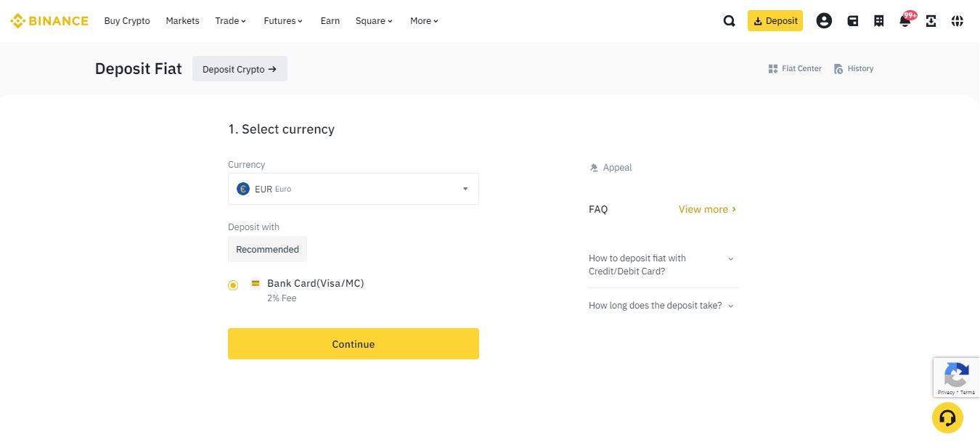Open the Trade menu
This screenshot has height=445, width=980.
(x=230, y=21)
